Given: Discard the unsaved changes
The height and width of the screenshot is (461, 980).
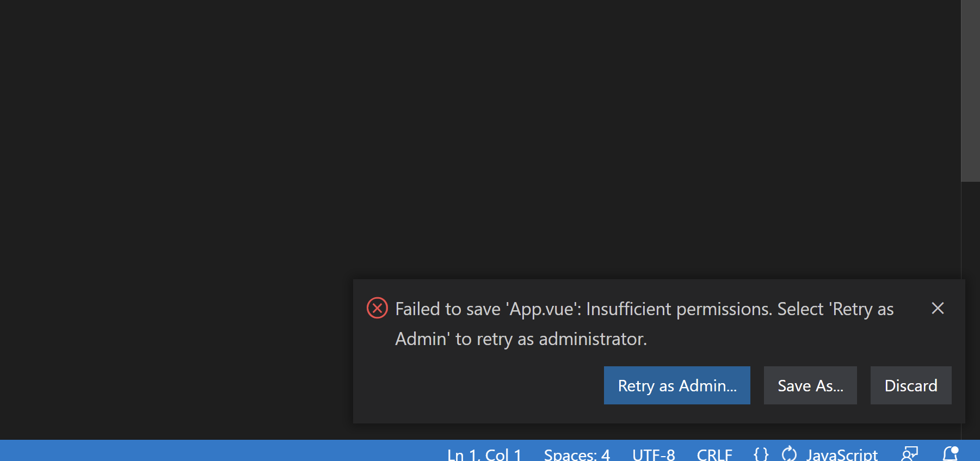Looking at the screenshot, I should 910,385.
